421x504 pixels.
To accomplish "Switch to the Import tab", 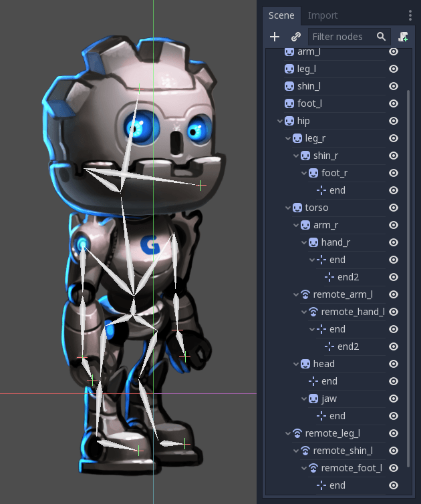I will click(323, 15).
